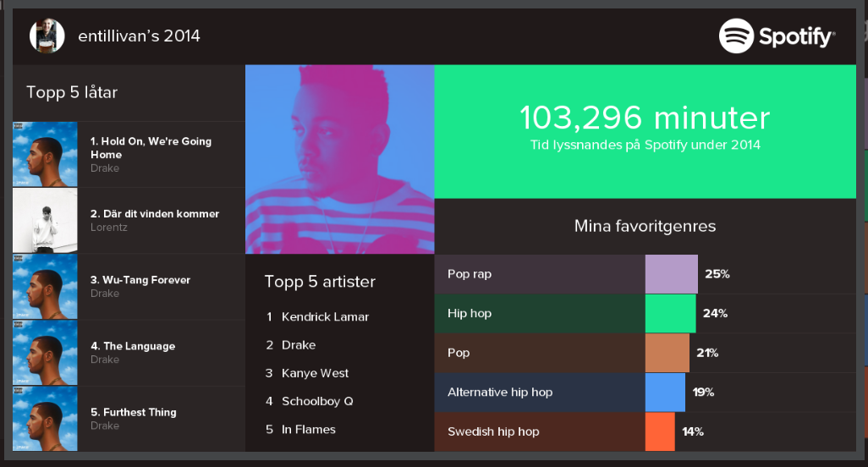The image size is (868, 467).
Task: Click the 103,296 minuter green banner
Action: pos(645,131)
